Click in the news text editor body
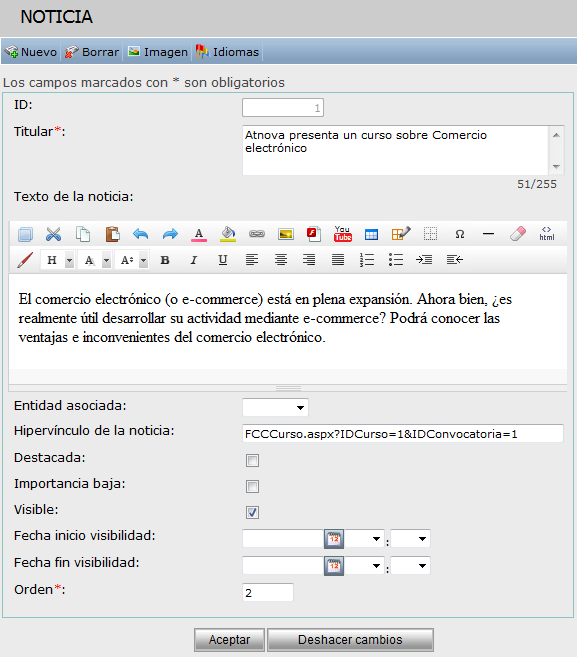 click(288, 322)
